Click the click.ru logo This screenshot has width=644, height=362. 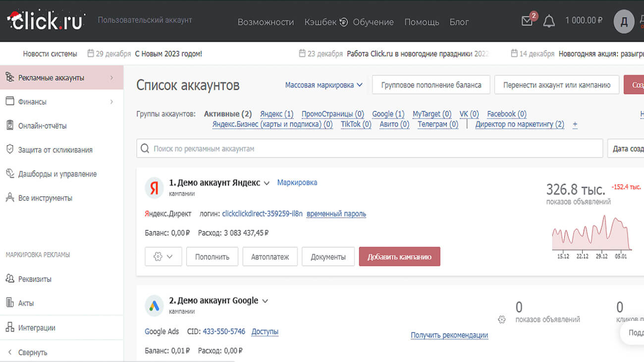[46, 21]
